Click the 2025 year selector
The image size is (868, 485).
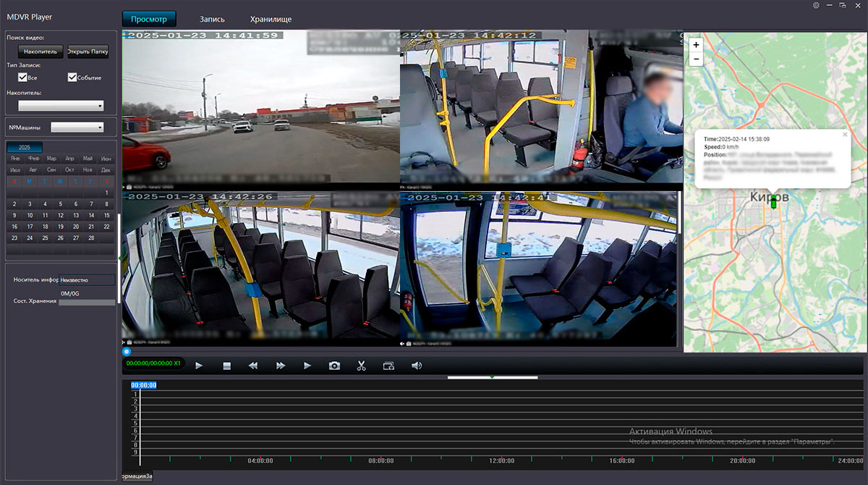25,147
